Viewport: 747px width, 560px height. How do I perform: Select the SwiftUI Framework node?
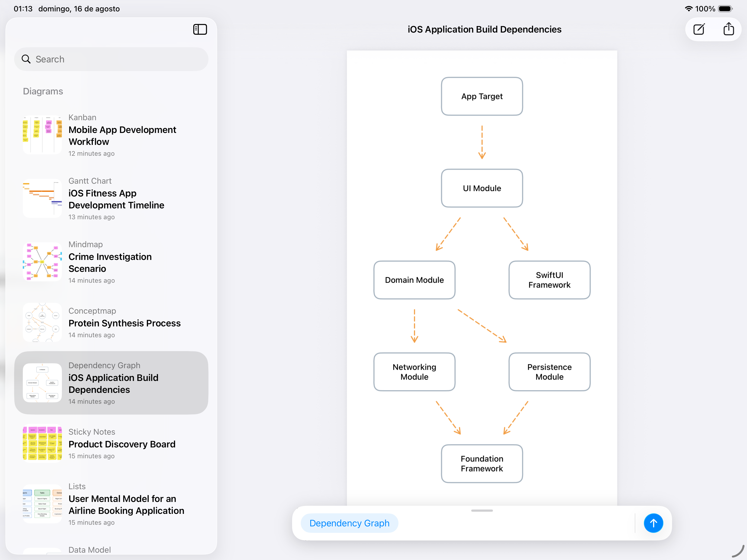[x=549, y=280]
